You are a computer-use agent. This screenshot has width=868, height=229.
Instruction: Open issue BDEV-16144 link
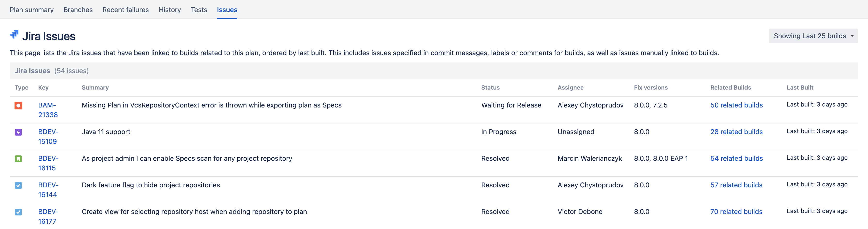(48, 190)
